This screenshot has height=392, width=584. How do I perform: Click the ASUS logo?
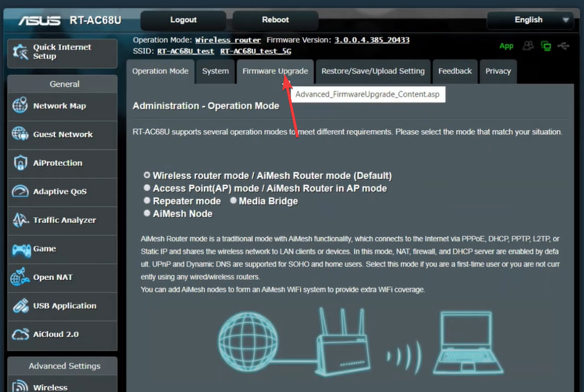tap(39, 21)
